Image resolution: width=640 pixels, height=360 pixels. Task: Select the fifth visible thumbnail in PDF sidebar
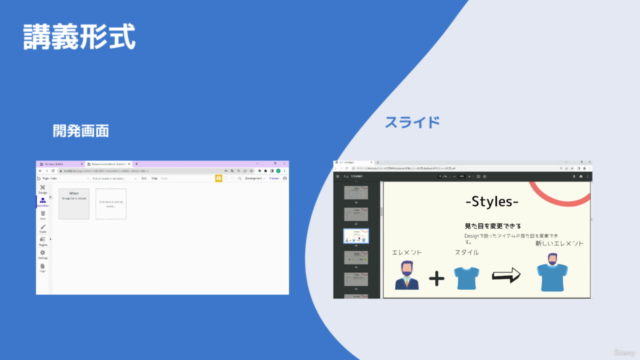tap(356, 279)
